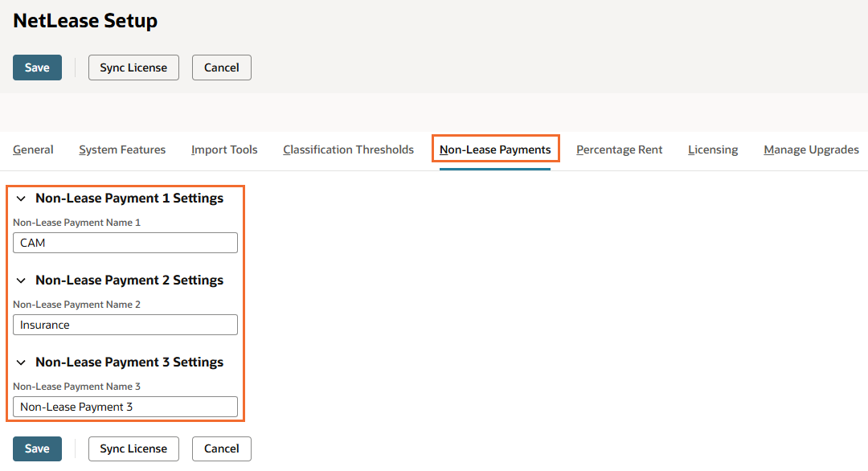
Task: Open the Manage Upgrades tab
Action: pos(811,149)
